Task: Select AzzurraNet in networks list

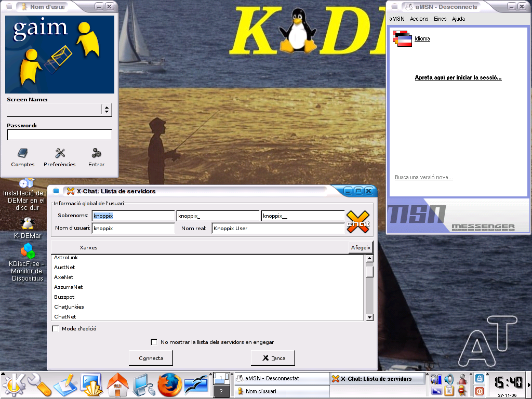Action: tap(207, 287)
